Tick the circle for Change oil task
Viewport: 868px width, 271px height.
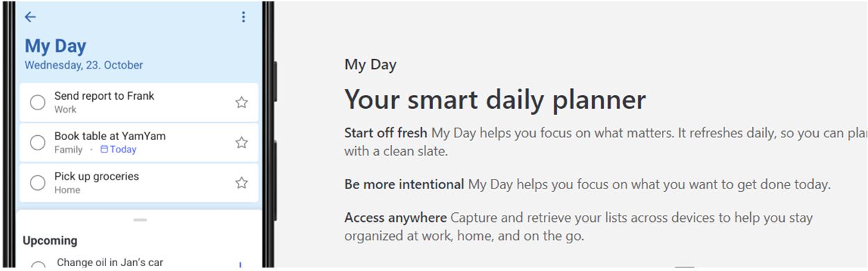point(38,266)
